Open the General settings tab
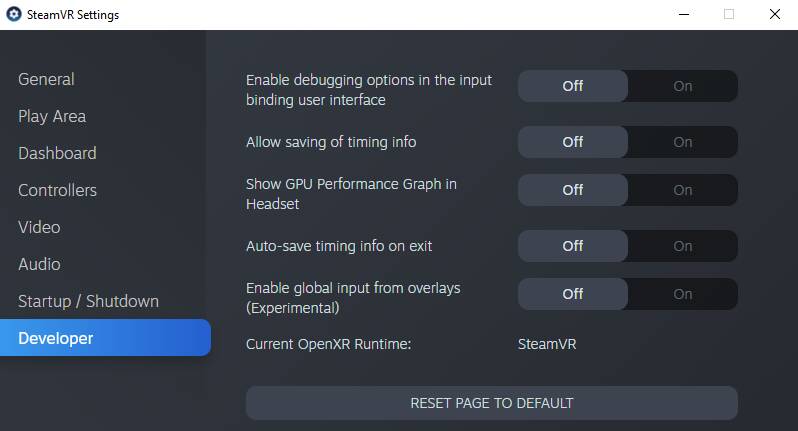Image resolution: width=798 pixels, height=431 pixels. pos(46,79)
